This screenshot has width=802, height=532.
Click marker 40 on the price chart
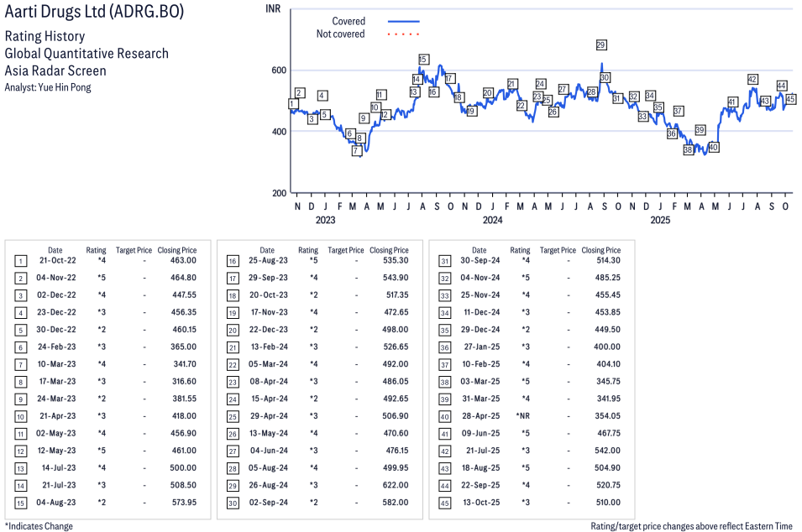pyautogui.click(x=714, y=147)
